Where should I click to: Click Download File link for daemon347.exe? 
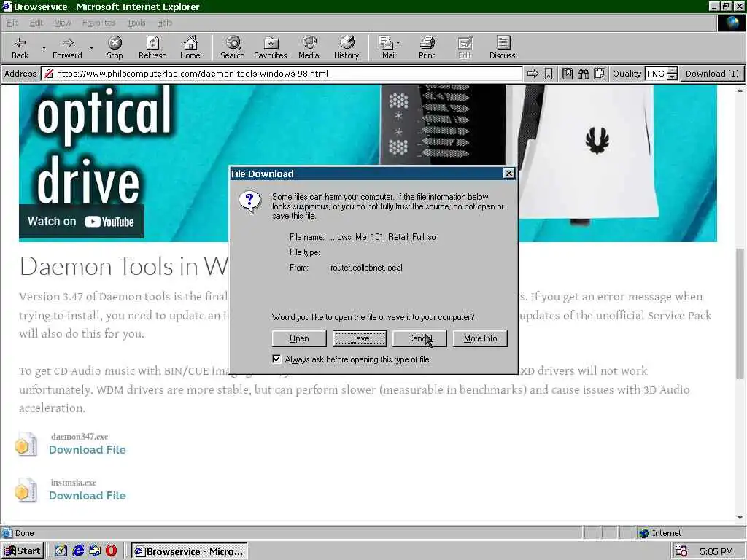(88, 450)
